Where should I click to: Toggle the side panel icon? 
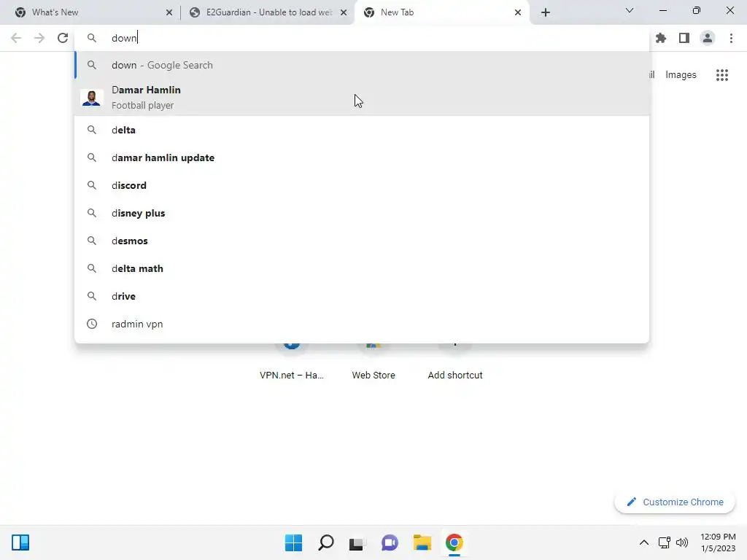click(x=684, y=38)
